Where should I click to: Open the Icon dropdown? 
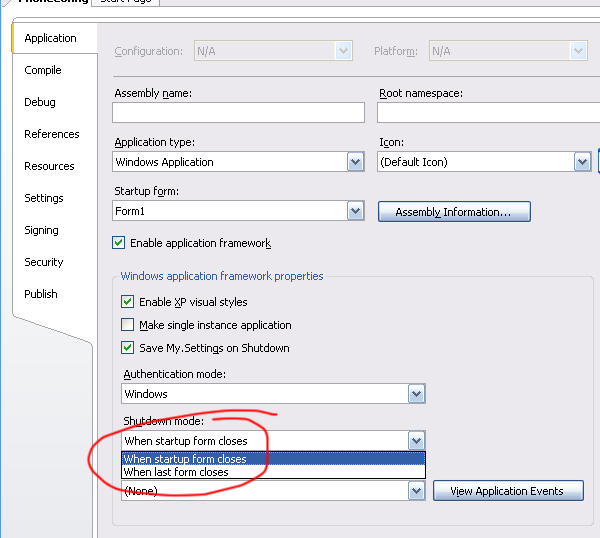click(x=582, y=162)
